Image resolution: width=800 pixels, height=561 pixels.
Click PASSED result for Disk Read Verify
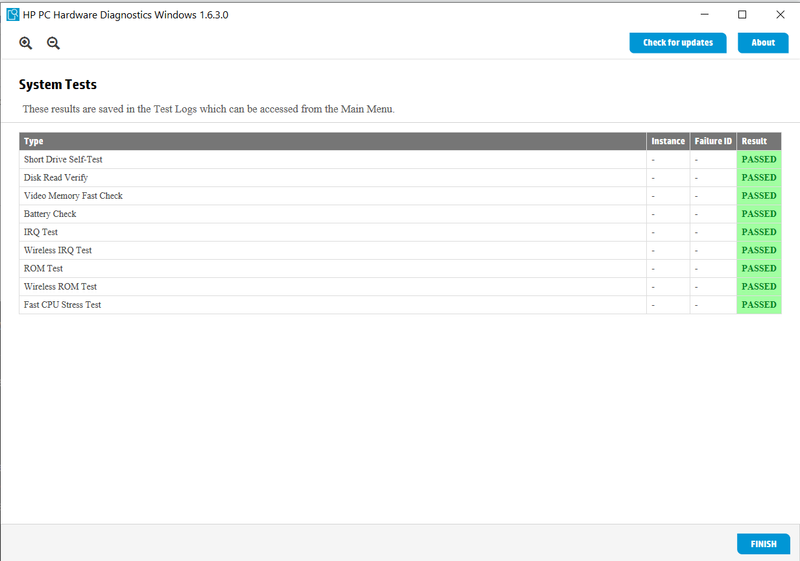click(759, 177)
